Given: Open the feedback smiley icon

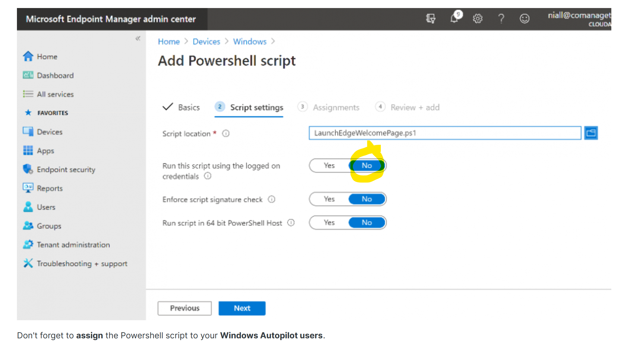Looking at the screenshot, I should coord(525,19).
